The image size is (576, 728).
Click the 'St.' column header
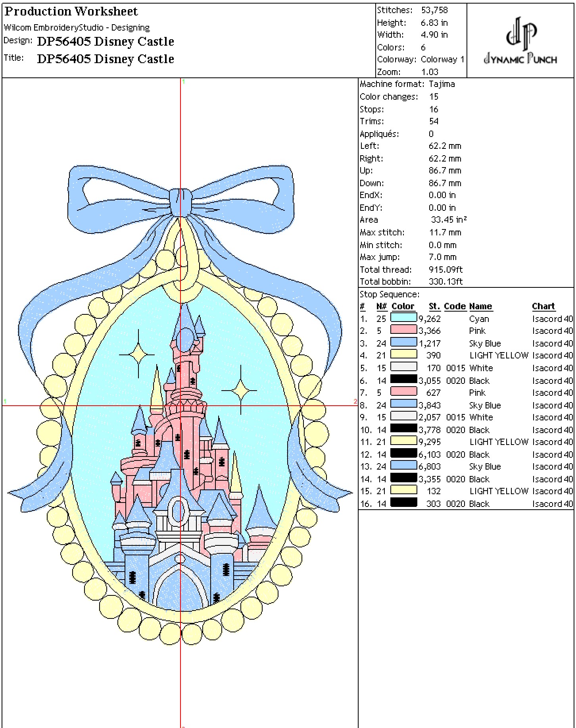click(434, 306)
